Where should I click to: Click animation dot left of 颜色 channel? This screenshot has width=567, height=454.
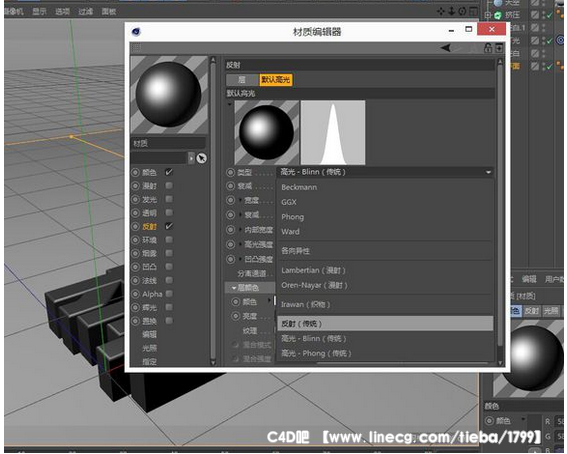[x=135, y=172]
